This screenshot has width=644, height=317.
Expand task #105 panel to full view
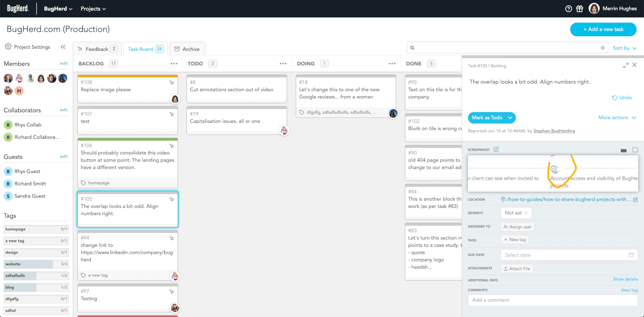point(626,65)
